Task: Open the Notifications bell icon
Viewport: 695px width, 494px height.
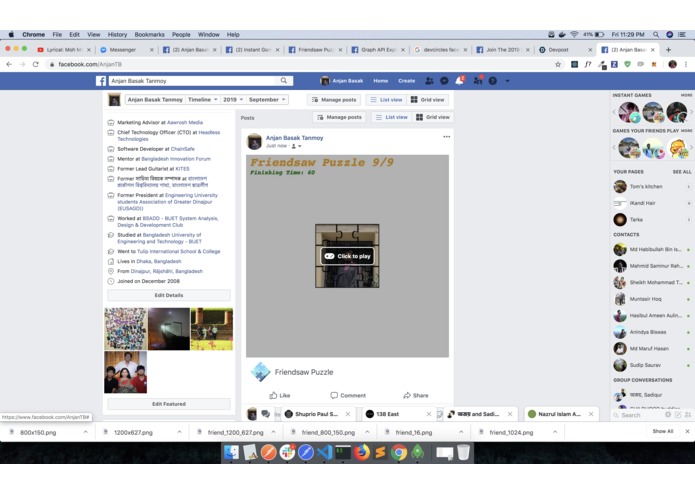Action: 459,81
